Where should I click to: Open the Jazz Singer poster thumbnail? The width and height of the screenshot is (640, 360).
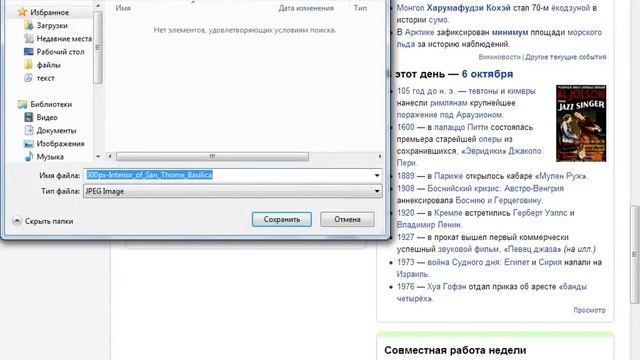(x=581, y=123)
